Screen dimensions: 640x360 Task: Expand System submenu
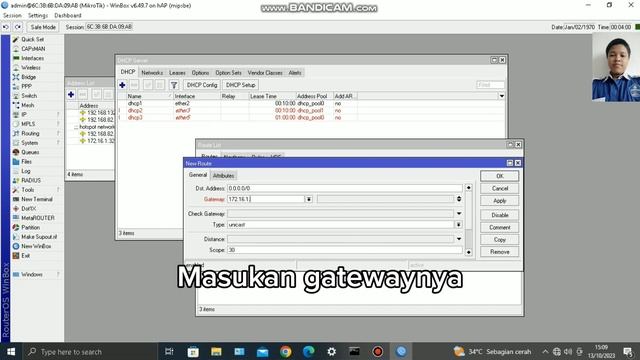click(37, 143)
